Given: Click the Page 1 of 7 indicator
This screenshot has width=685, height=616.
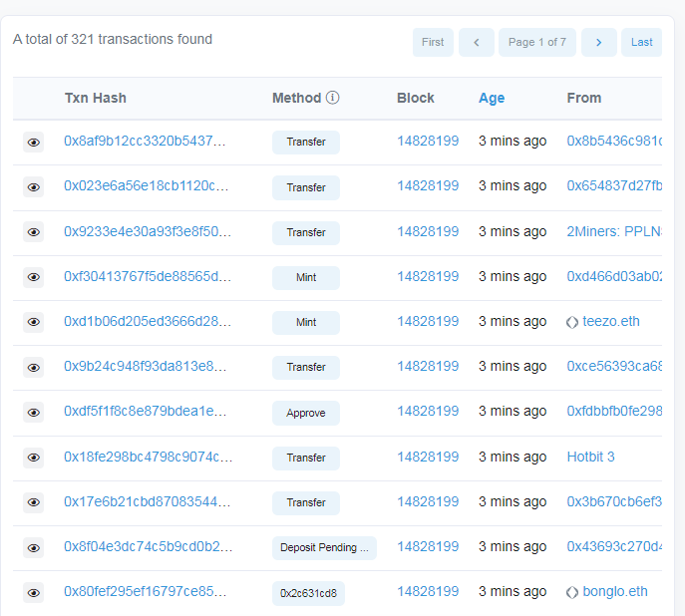Looking at the screenshot, I should pos(536,42).
